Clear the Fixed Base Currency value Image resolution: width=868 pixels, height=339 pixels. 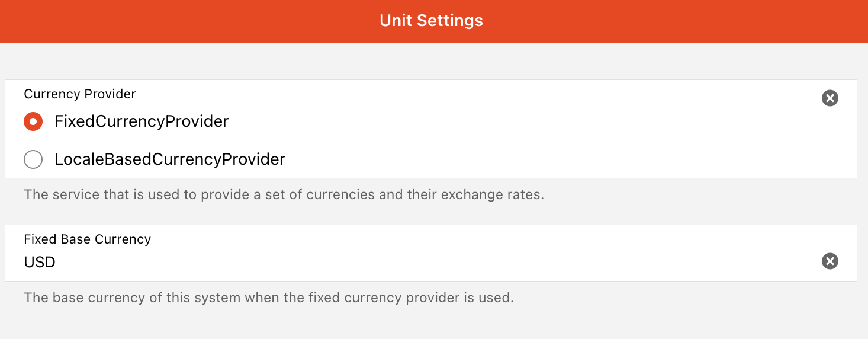pyautogui.click(x=830, y=261)
